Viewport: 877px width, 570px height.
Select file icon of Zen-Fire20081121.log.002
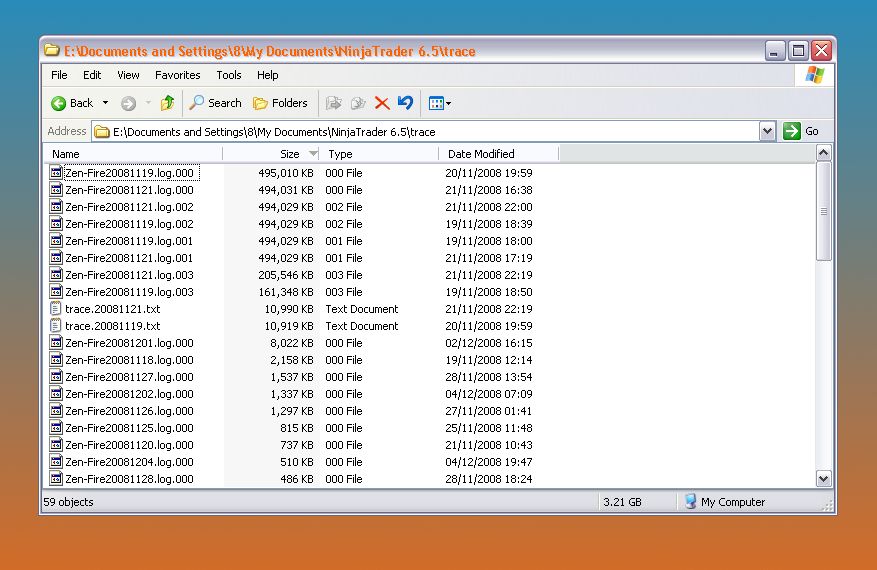(x=56, y=206)
